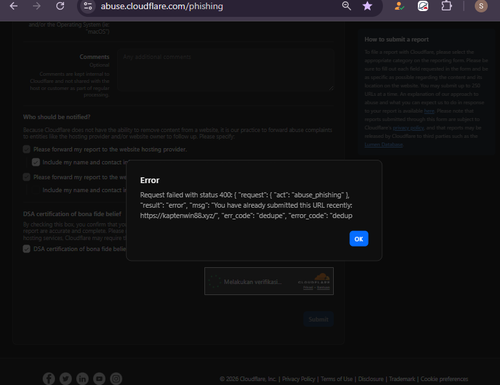Open Cloudflare Twitter icon in footer

tap(66, 379)
